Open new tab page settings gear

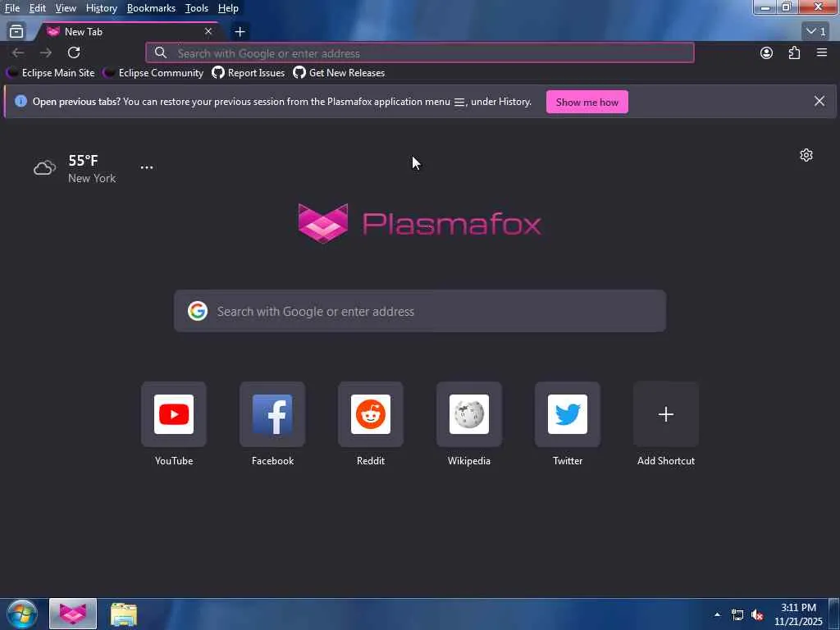coord(806,155)
